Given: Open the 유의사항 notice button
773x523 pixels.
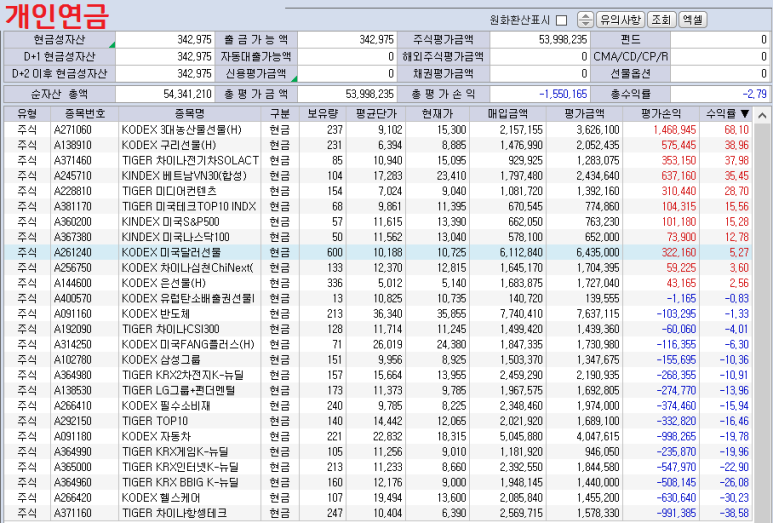Looking at the screenshot, I should 620,20.
